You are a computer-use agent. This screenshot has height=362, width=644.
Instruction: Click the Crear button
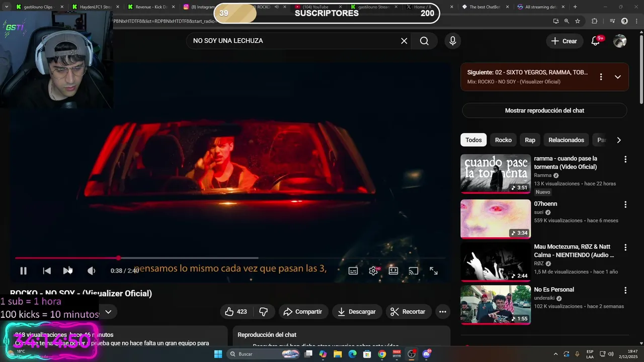(565, 41)
